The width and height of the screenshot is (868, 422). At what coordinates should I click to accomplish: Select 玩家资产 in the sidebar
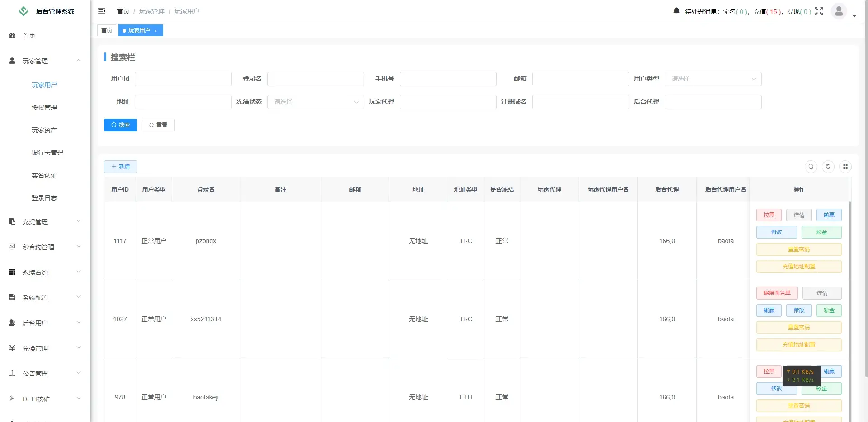click(x=44, y=130)
